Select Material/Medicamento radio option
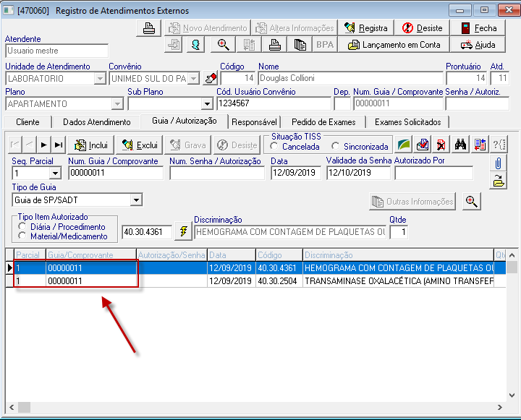This screenshot has width=521, height=420. (22, 236)
